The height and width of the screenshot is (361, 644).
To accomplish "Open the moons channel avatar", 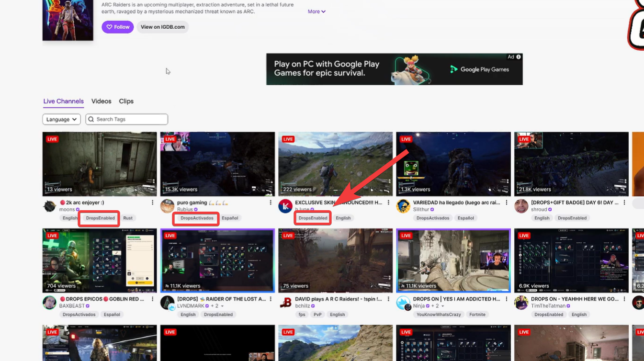I will click(49, 206).
